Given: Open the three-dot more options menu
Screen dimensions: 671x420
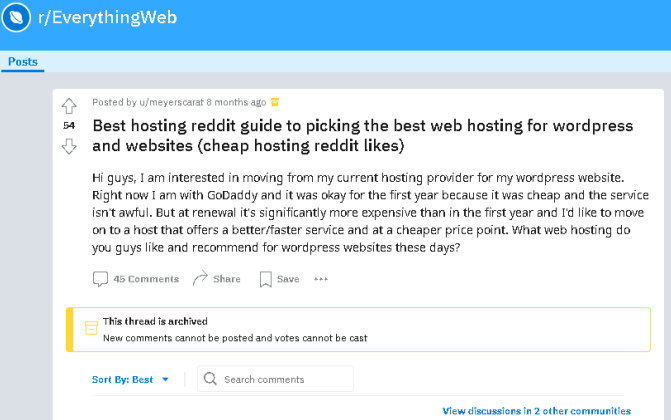Looking at the screenshot, I should [321, 279].
